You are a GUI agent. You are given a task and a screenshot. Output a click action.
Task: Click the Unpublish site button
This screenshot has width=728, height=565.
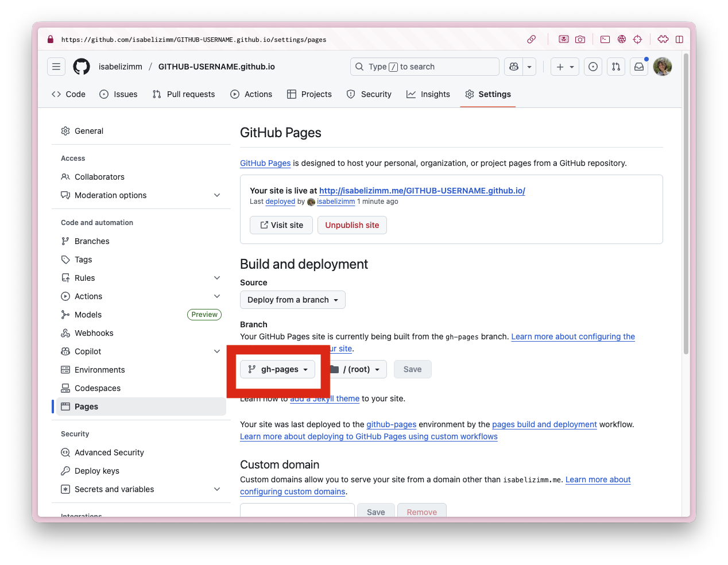[352, 225]
